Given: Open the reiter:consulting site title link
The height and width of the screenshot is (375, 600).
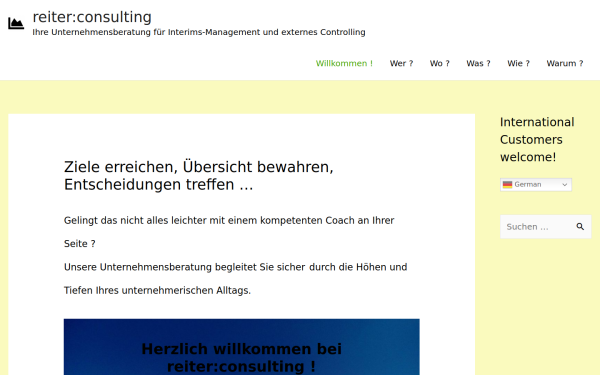Looking at the screenshot, I should pos(92,17).
